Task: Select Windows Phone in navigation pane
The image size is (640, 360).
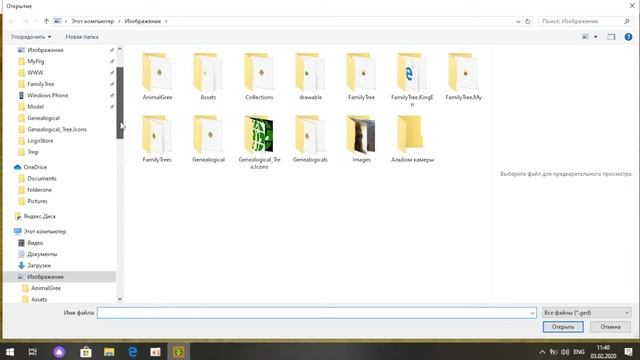Action: coord(48,96)
